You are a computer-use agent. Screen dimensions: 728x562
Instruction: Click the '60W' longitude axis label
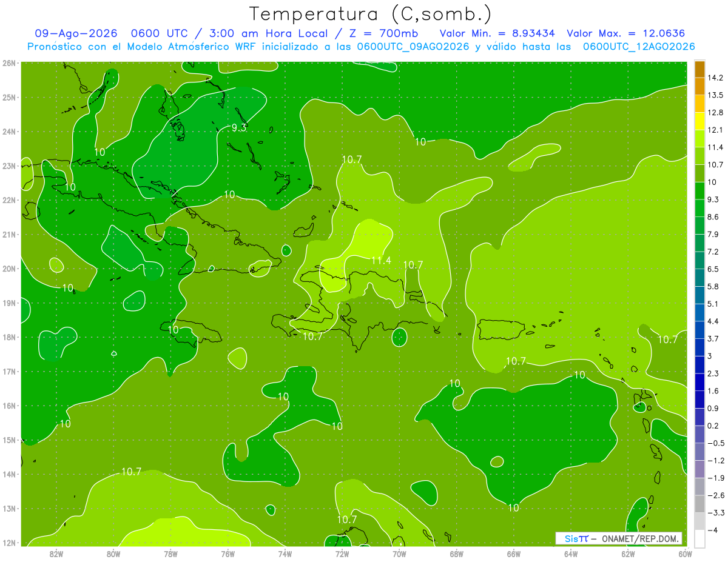pyautogui.click(x=685, y=553)
